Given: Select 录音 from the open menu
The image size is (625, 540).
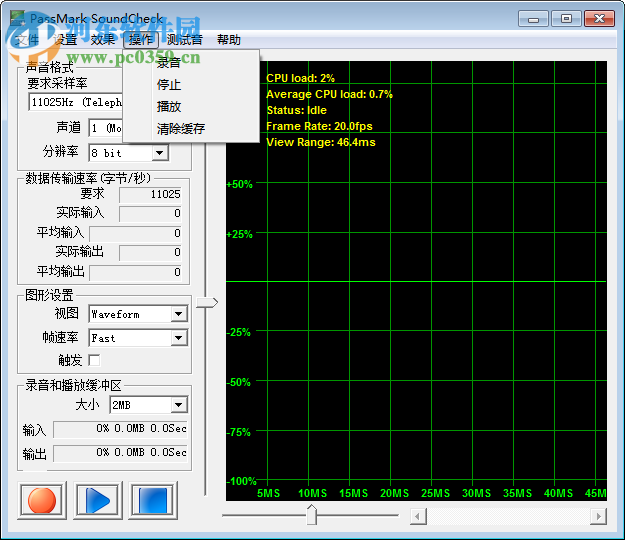Looking at the screenshot, I should 169,63.
